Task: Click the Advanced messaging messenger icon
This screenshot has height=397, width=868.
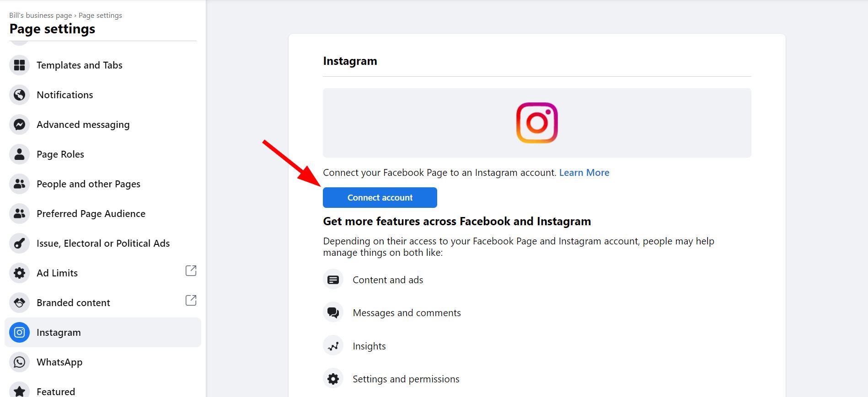Action: pos(19,125)
